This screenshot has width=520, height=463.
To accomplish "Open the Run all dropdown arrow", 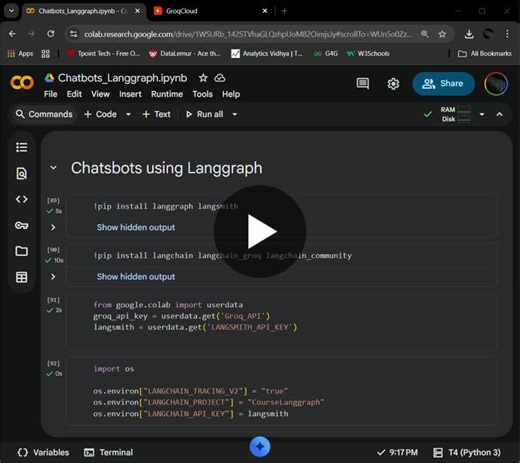I will pos(235,114).
